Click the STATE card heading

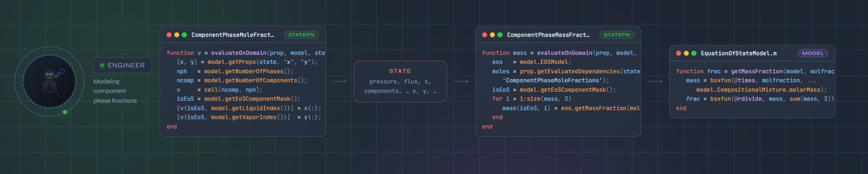(x=400, y=71)
